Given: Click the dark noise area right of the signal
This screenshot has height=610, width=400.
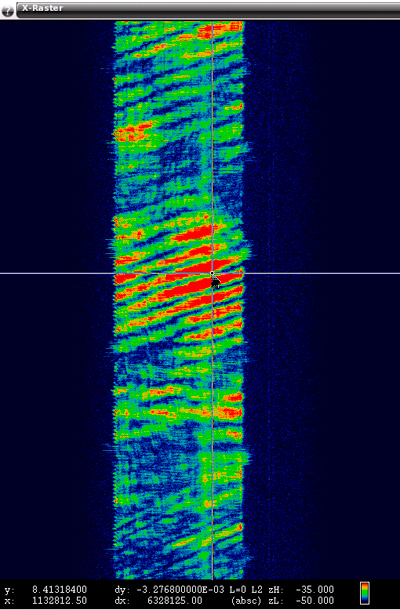Looking at the screenshot, I should tap(323, 156).
